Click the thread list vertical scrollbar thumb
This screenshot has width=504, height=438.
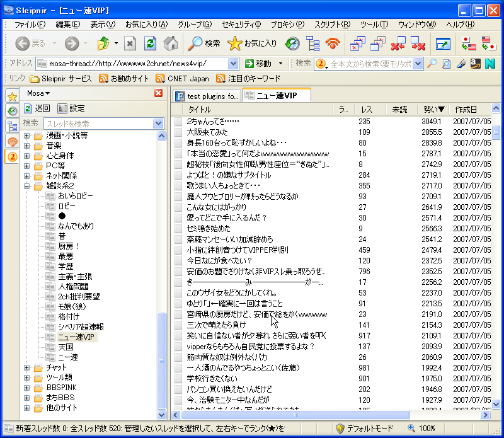496,132
